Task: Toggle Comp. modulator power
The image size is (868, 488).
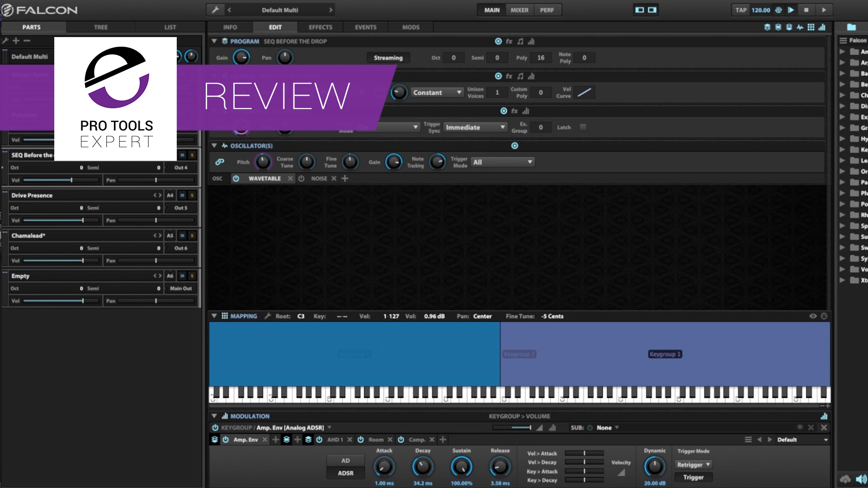Action: pos(401,440)
